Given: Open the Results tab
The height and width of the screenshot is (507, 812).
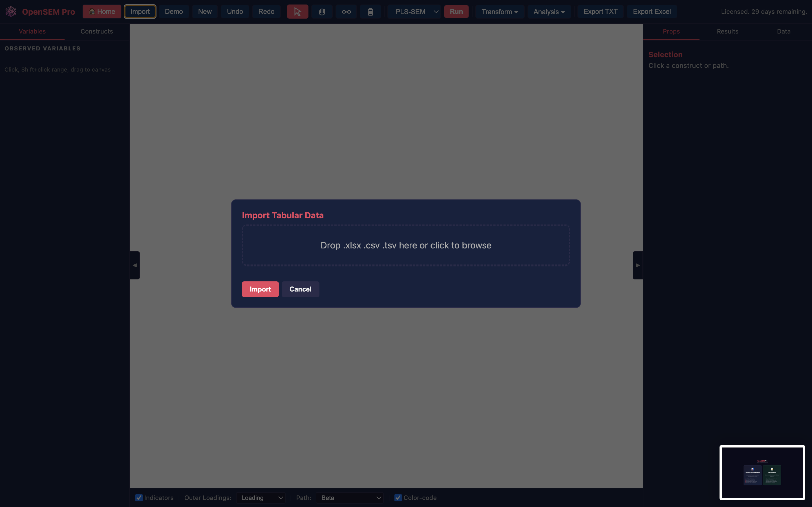Looking at the screenshot, I should pos(727,31).
